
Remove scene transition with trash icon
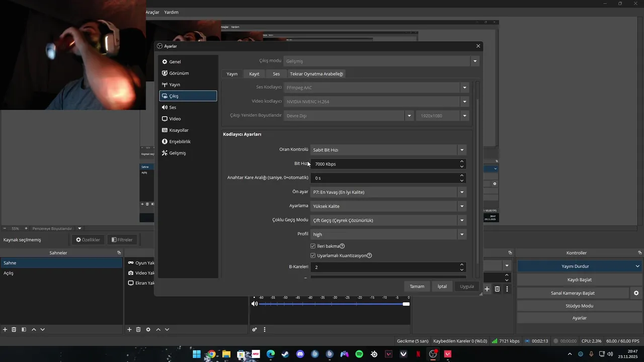(x=497, y=289)
